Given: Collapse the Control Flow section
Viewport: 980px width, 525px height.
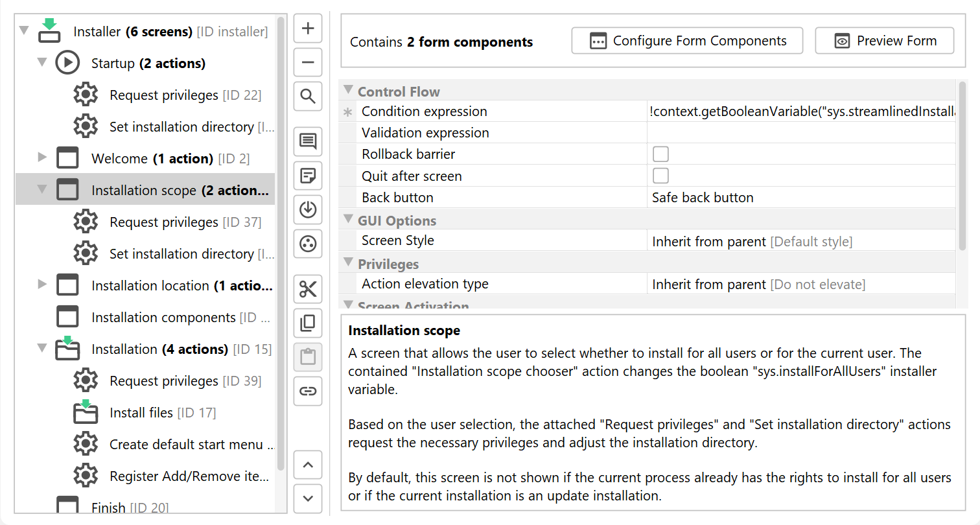Looking at the screenshot, I should pyautogui.click(x=348, y=91).
